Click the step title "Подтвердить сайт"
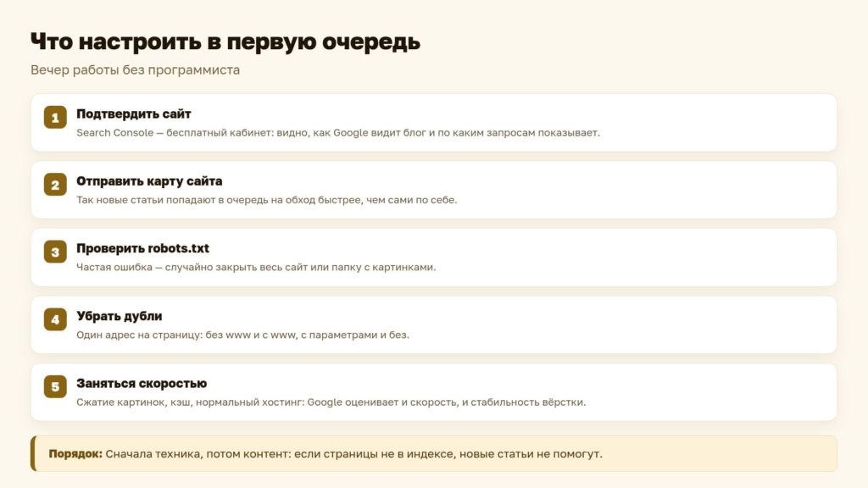 pos(133,114)
